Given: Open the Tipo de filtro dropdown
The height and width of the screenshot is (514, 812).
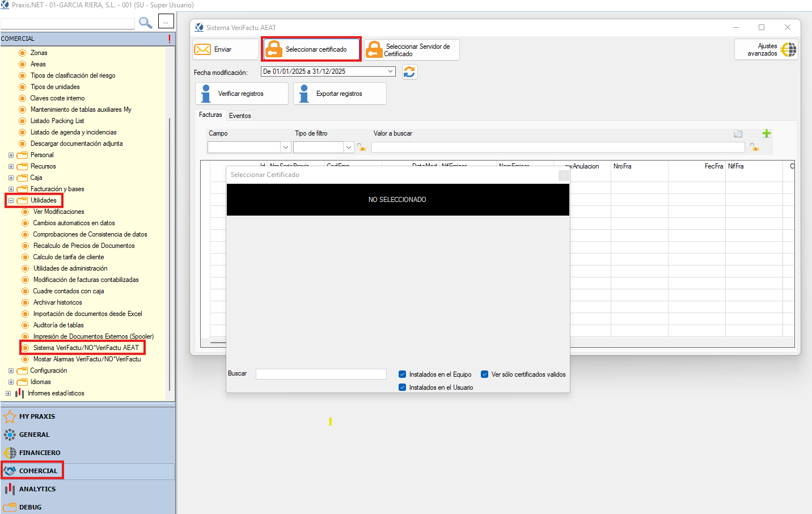Looking at the screenshot, I should (x=349, y=148).
